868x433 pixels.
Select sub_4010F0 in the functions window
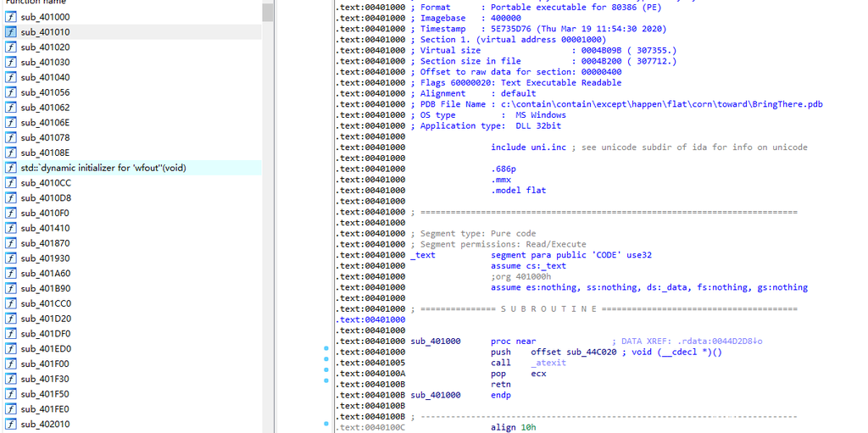coord(45,213)
